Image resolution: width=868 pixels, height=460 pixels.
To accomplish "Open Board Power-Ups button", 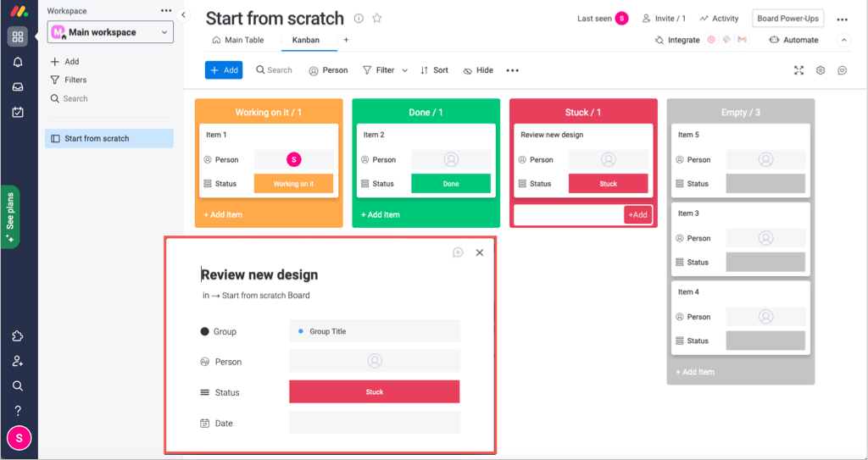I will [789, 19].
